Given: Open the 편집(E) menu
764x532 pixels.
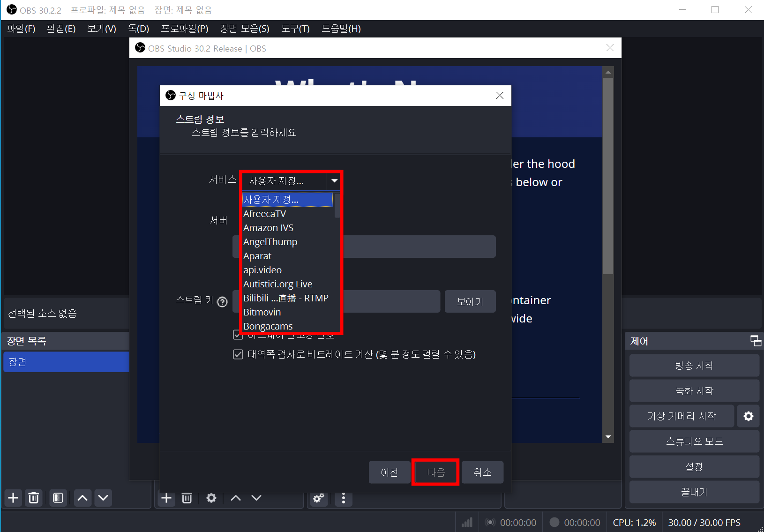Looking at the screenshot, I should 61,29.
